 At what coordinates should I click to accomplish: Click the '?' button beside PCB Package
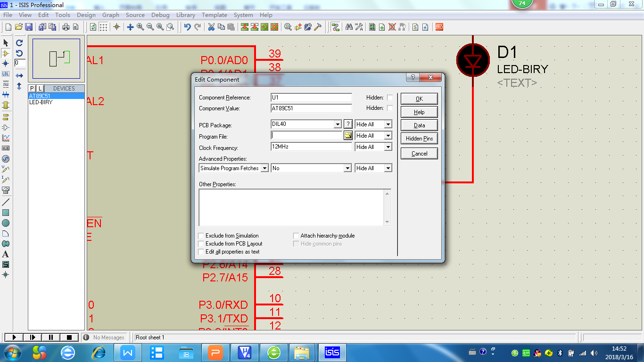pyautogui.click(x=348, y=124)
